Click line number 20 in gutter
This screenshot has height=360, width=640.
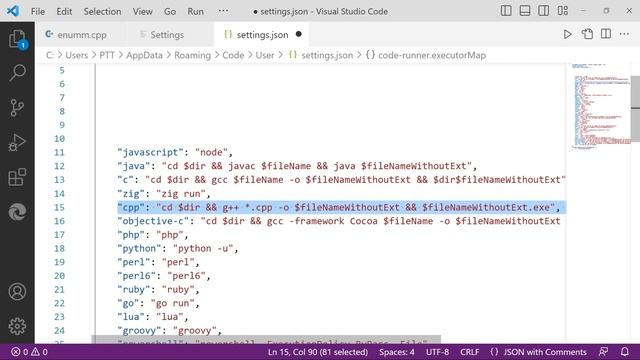coord(60,276)
